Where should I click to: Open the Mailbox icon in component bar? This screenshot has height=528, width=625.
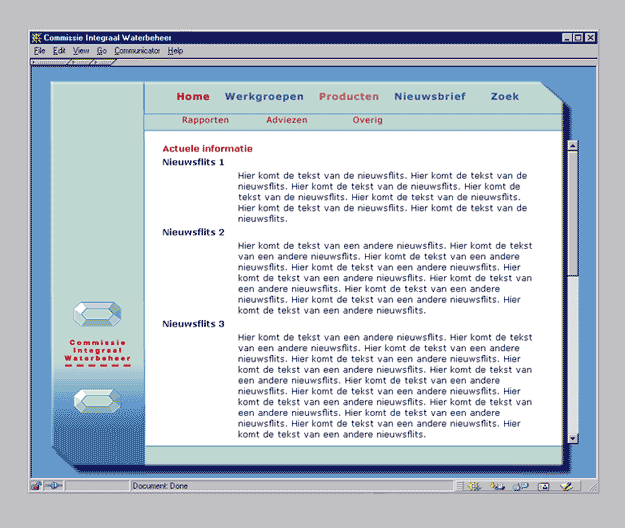(x=497, y=486)
